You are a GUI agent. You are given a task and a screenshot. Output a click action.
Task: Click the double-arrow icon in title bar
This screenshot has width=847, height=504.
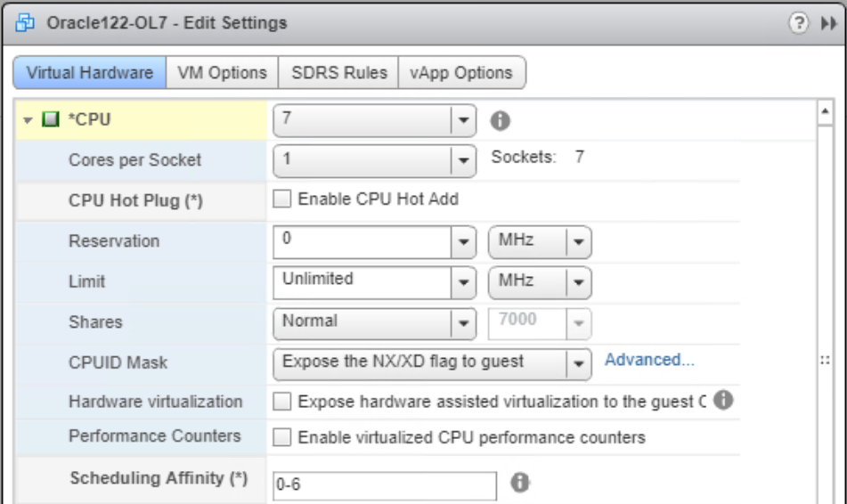[x=827, y=23]
